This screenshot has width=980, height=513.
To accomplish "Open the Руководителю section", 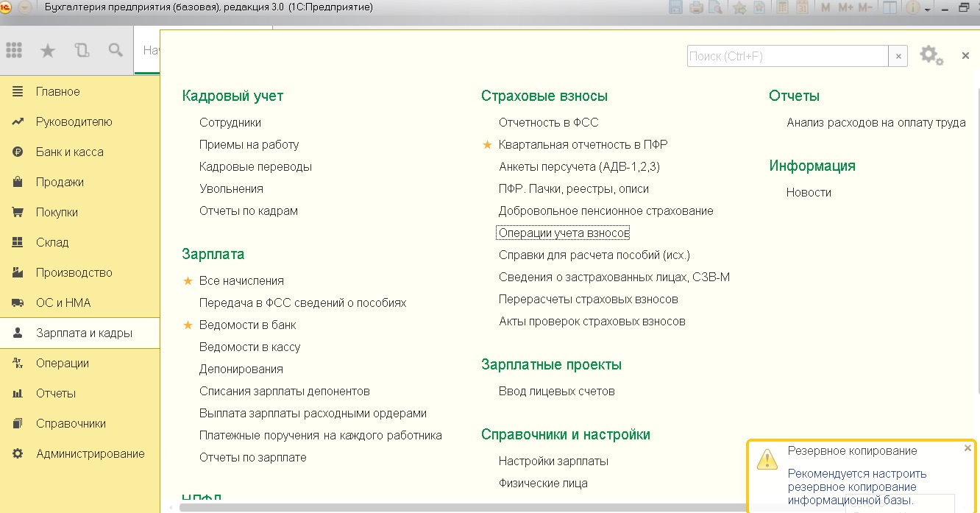I will pyautogui.click(x=79, y=121).
